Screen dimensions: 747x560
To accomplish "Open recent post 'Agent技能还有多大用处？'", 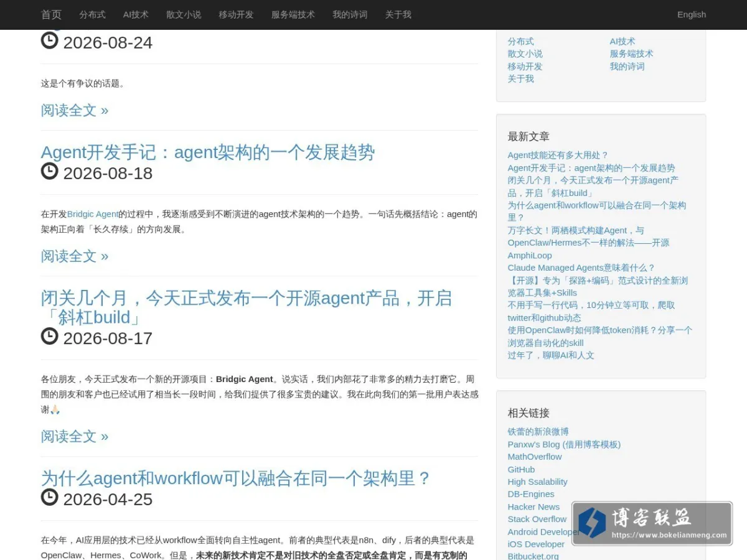I will 558,155.
